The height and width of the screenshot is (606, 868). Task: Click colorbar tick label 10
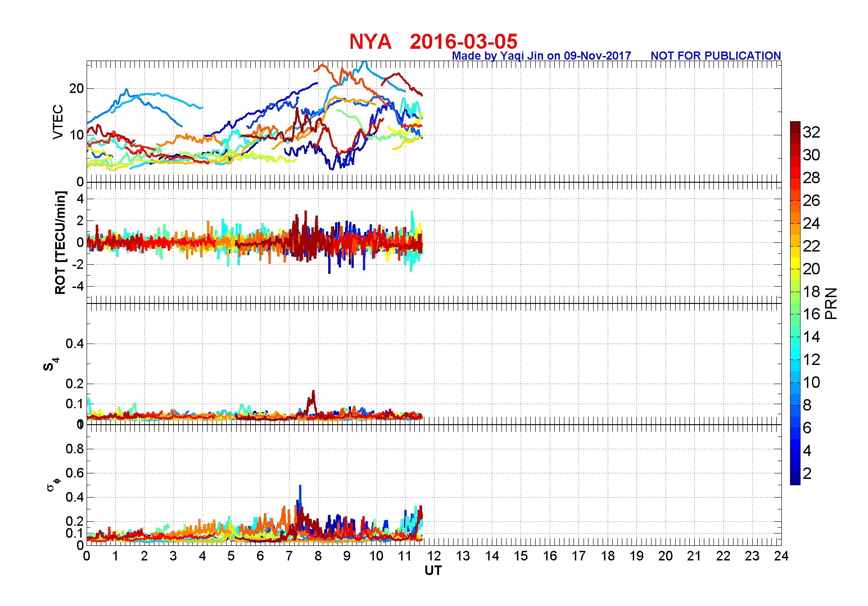811,382
